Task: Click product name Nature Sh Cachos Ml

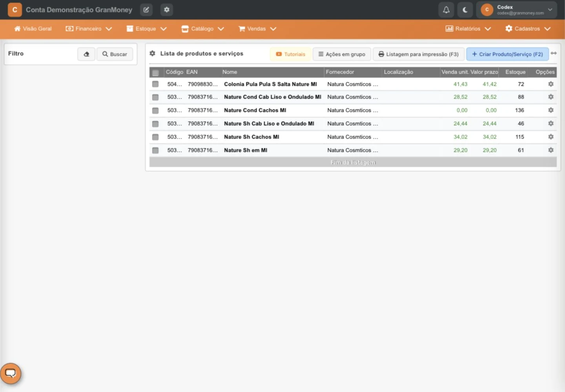Action: point(252,137)
